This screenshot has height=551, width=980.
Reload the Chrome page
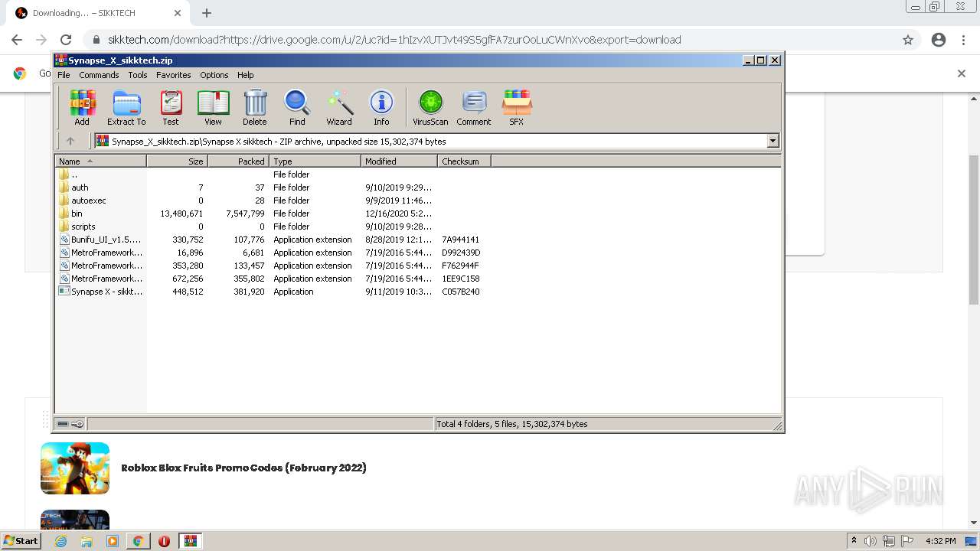click(x=66, y=40)
